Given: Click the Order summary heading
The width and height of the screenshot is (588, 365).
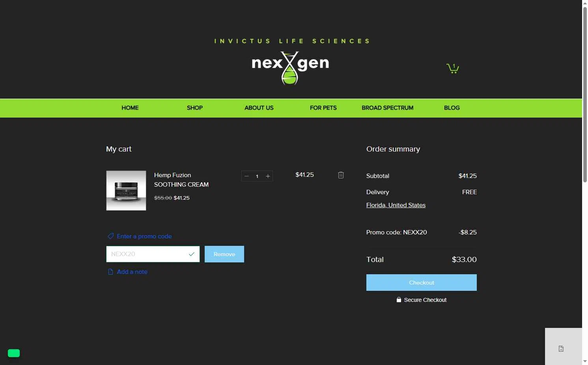Looking at the screenshot, I should pos(393,149).
